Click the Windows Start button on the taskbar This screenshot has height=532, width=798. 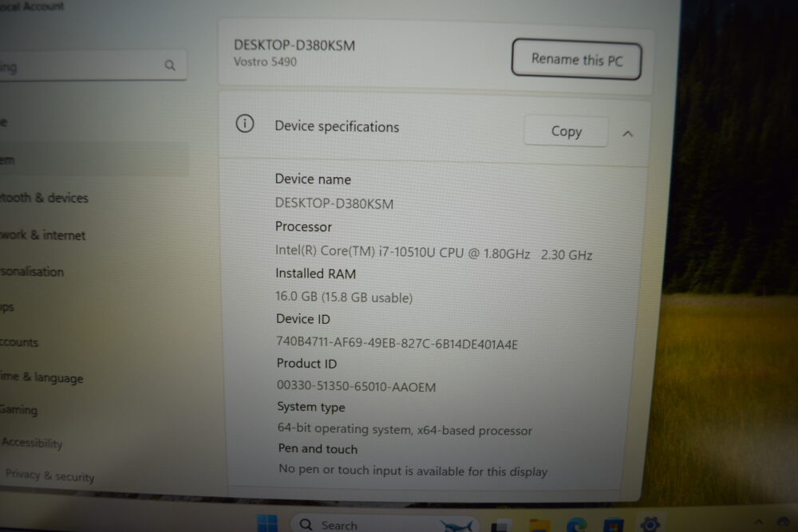point(267,524)
